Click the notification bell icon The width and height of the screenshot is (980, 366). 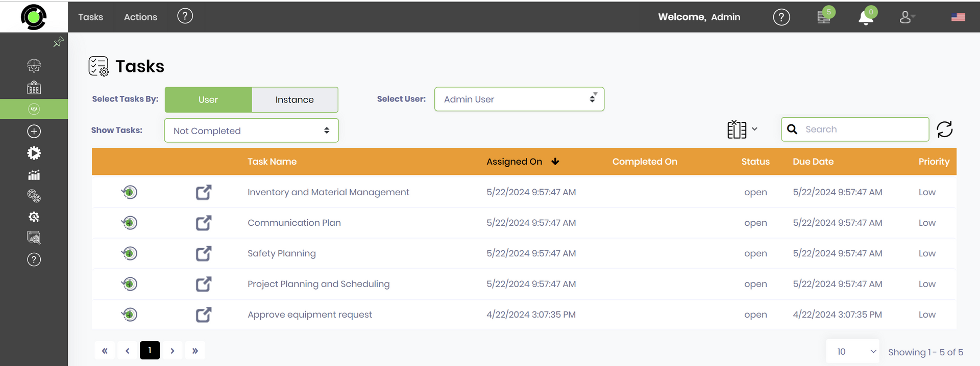click(x=866, y=17)
